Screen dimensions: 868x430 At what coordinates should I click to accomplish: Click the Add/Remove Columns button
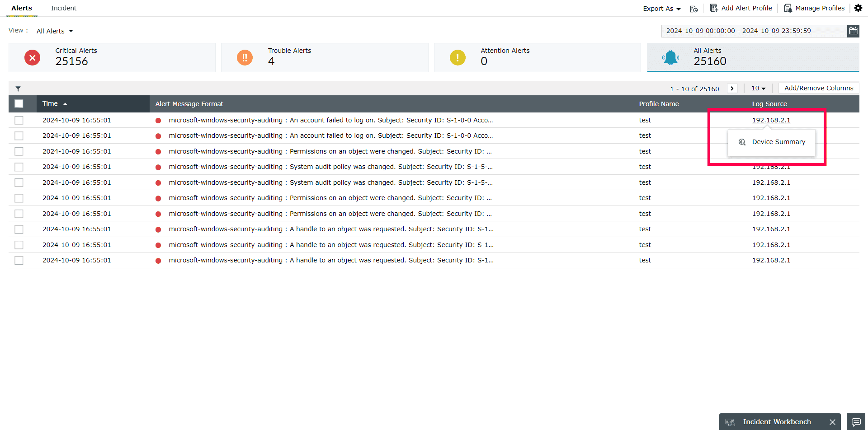[x=818, y=88]
